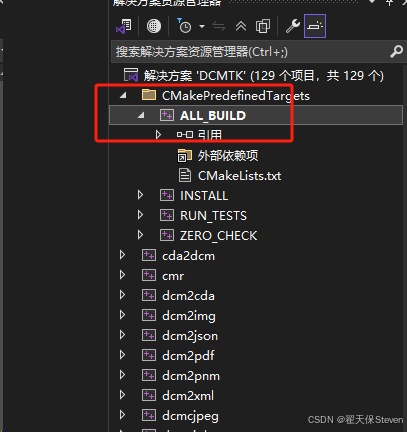This screenshot has height=432, width=407.
Task: Toggle Show All Files icon
Action: tap(263, 26)
